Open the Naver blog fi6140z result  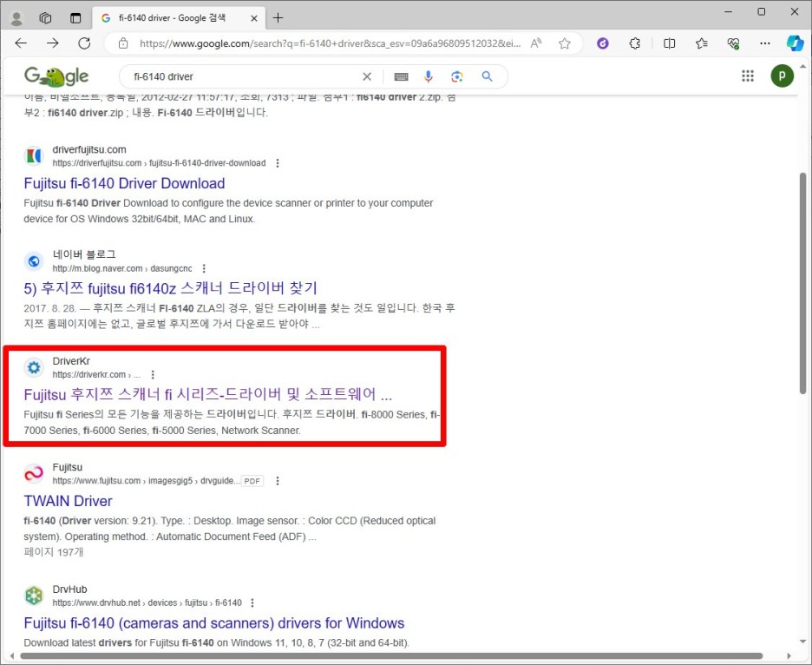170,288
